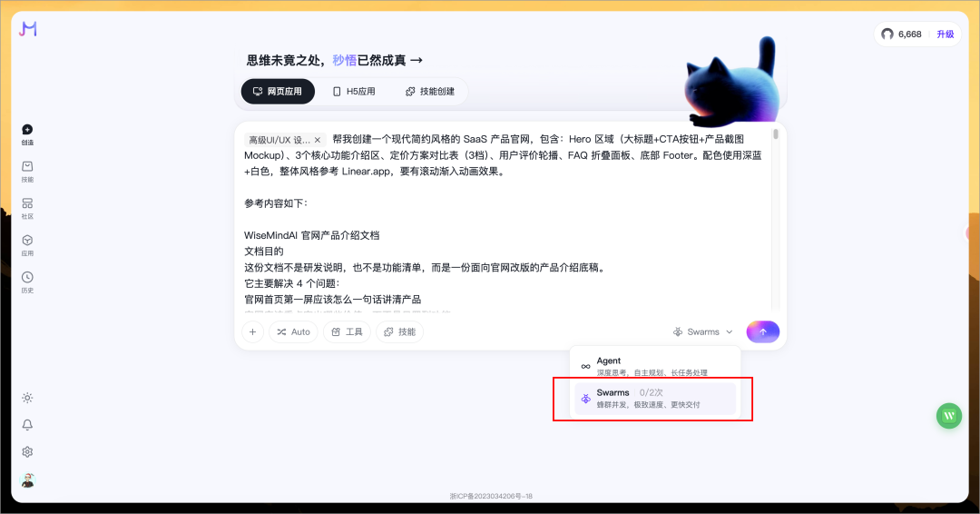Click the WiseMindAI 官网产品介绍文档 line
Viewport: 980px width, 514px height.
point(312,235)
